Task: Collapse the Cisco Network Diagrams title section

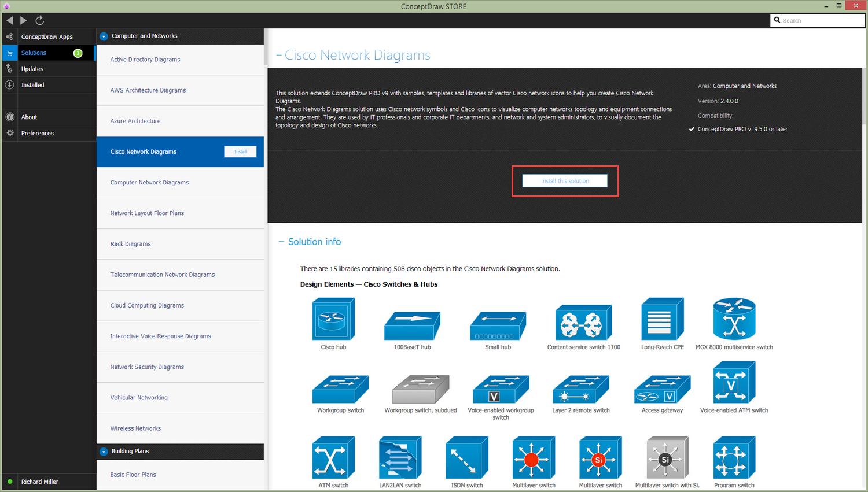Action: tap(279, 56)
